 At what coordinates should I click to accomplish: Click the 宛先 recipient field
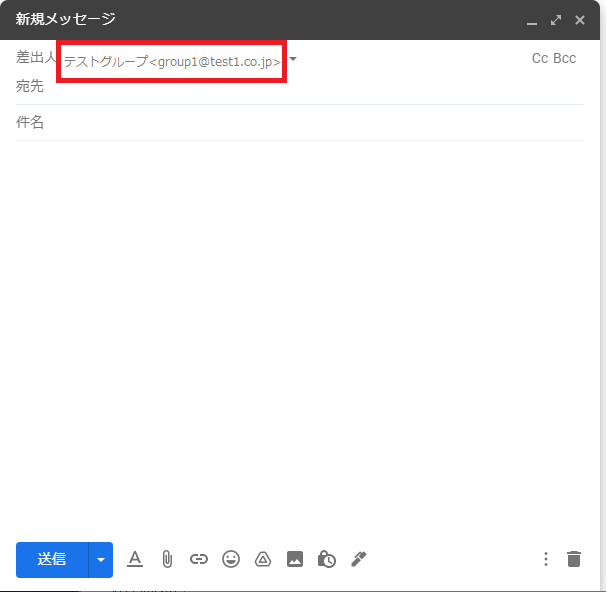pyautogui.click(x=300, y=86)
